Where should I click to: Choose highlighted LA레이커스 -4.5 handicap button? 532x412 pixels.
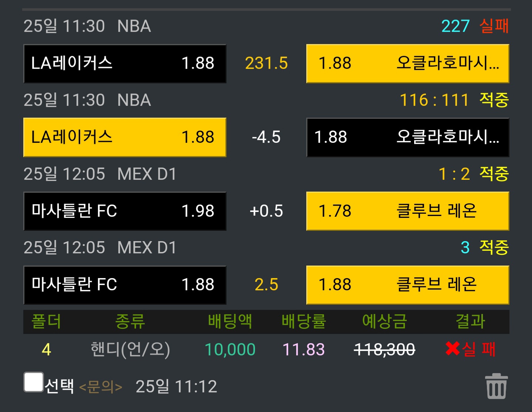tap(125, 137)
